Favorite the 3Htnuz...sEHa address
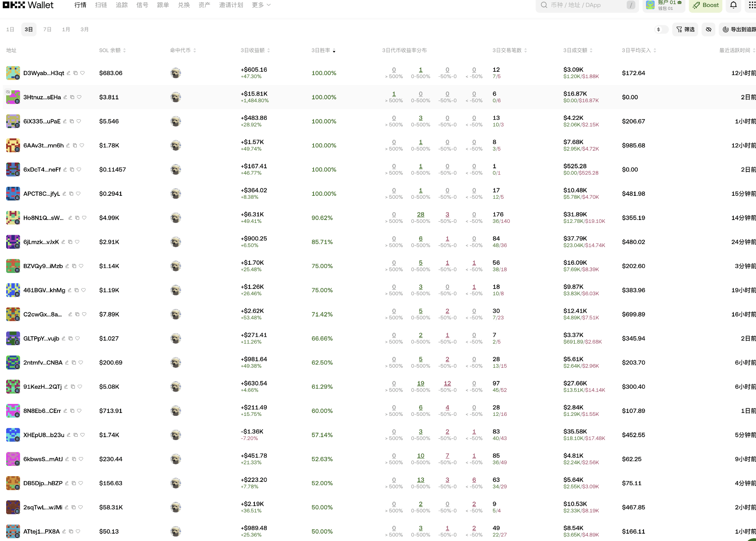The width and height of the screenshot is (756, 541). (79, 97)
